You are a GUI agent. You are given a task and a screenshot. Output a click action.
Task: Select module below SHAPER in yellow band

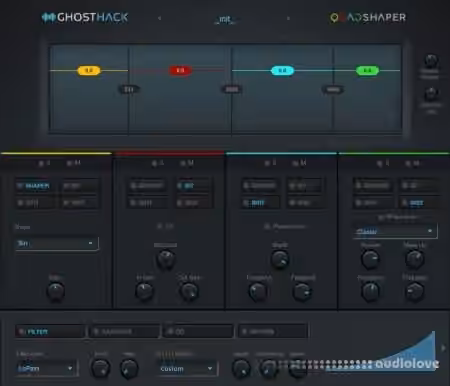coord(35,202)
